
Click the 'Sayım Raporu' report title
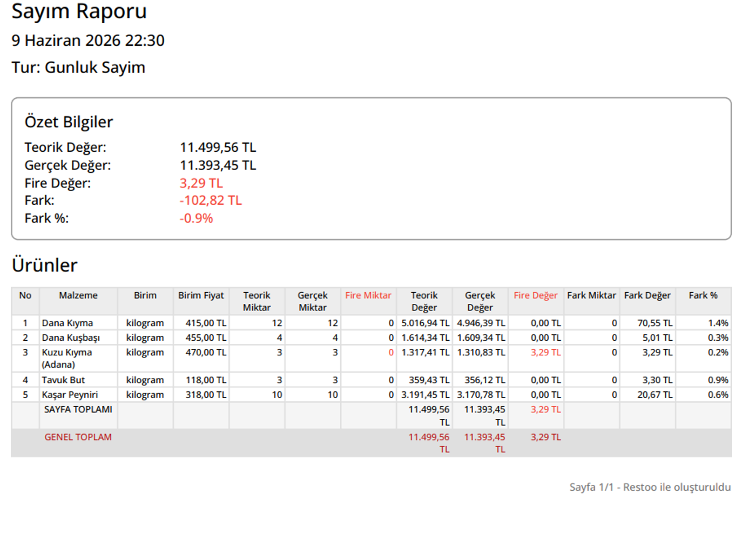(79, 11)
